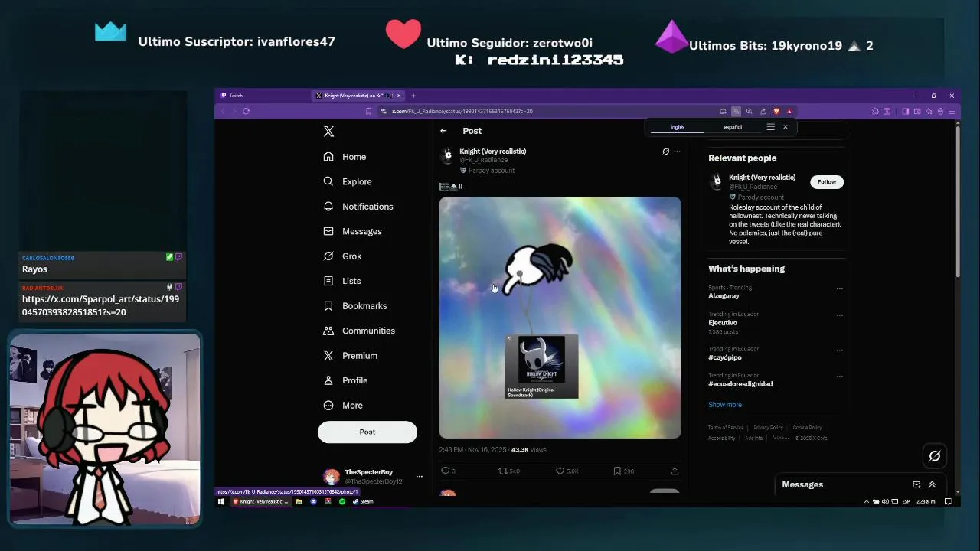Open options for Ejecutivo trend
Viewport: 980px width, 551px height.
(840, 315)
